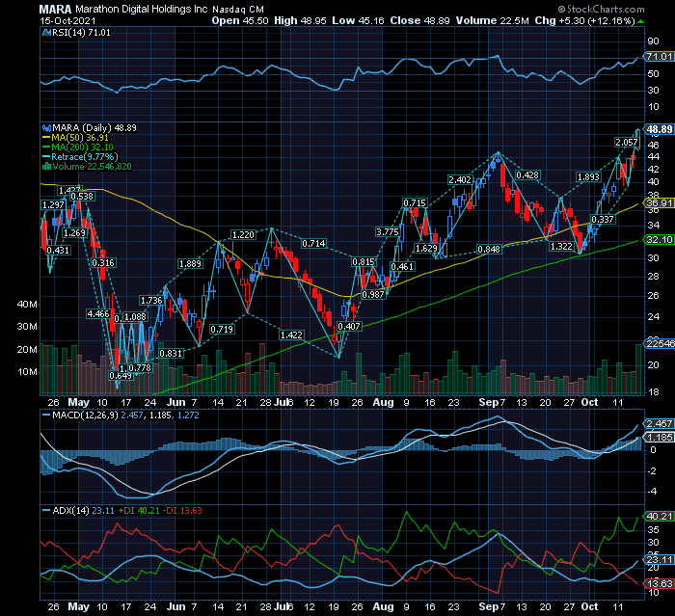
Task: Click the 1.269 retracement label
Action: 74,233
